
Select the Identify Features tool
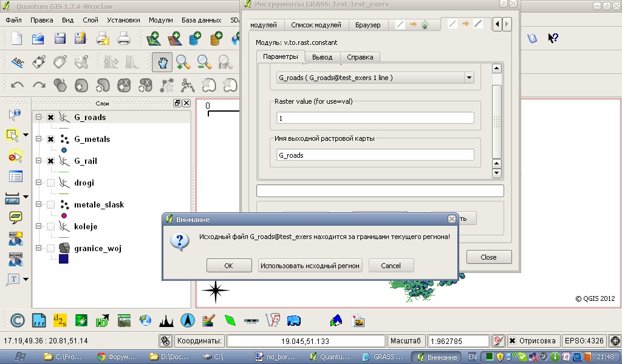point(15,115)
